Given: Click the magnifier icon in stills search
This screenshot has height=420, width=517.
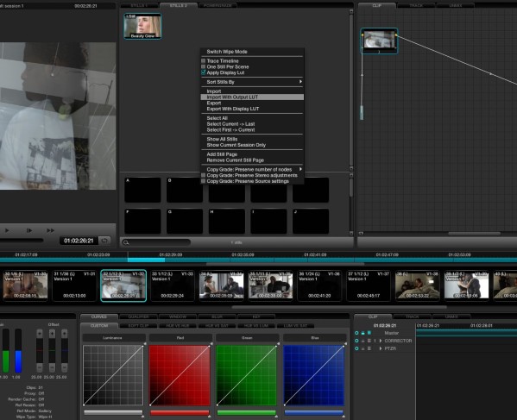Looking at the screenshot, I should point(126,242).
